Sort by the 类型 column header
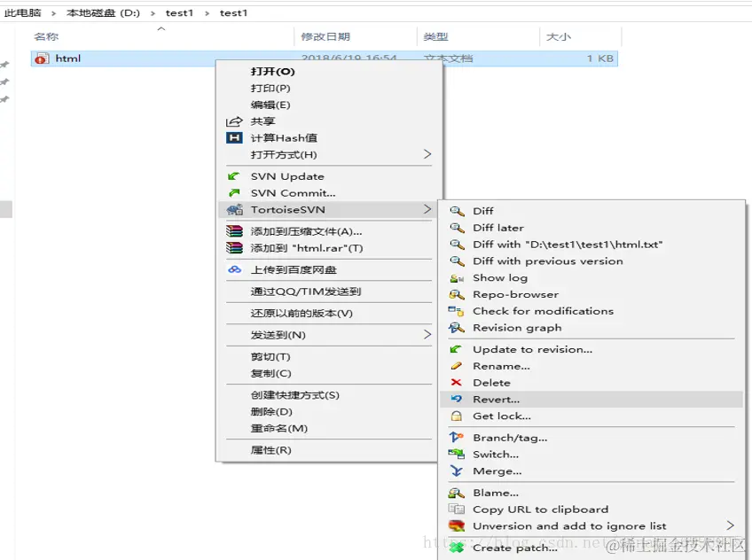Image resolution: width=752 pixels, height=560 pixels. (x=435, y=37)
